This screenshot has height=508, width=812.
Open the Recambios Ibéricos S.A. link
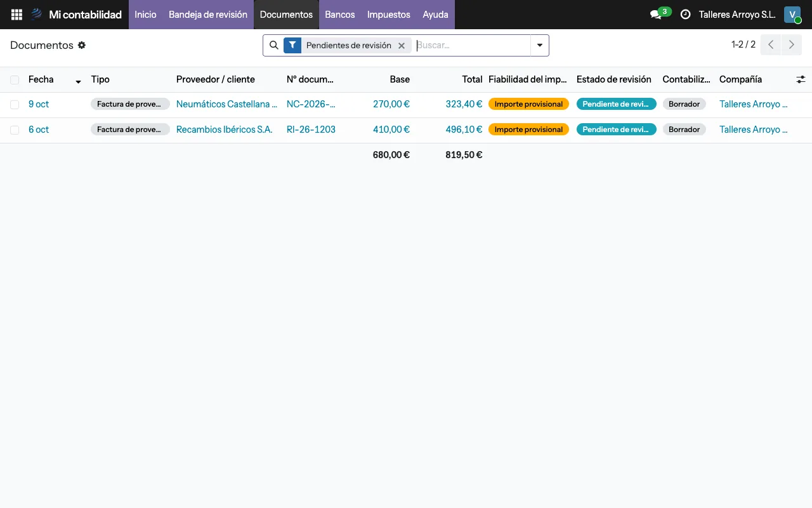[x=225, y=130]
